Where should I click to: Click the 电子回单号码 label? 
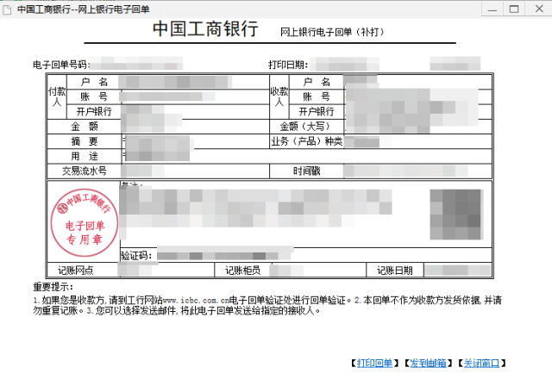pos(61,65)
